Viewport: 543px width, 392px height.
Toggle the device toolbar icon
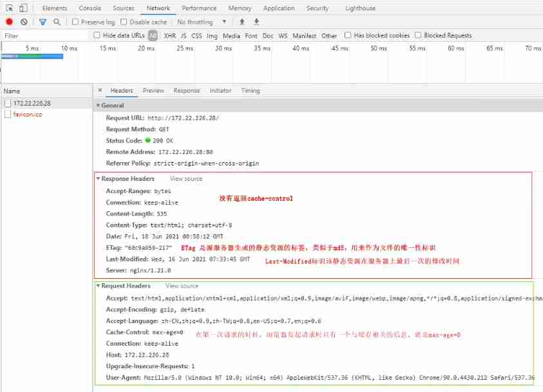click(x=23, y=8)
